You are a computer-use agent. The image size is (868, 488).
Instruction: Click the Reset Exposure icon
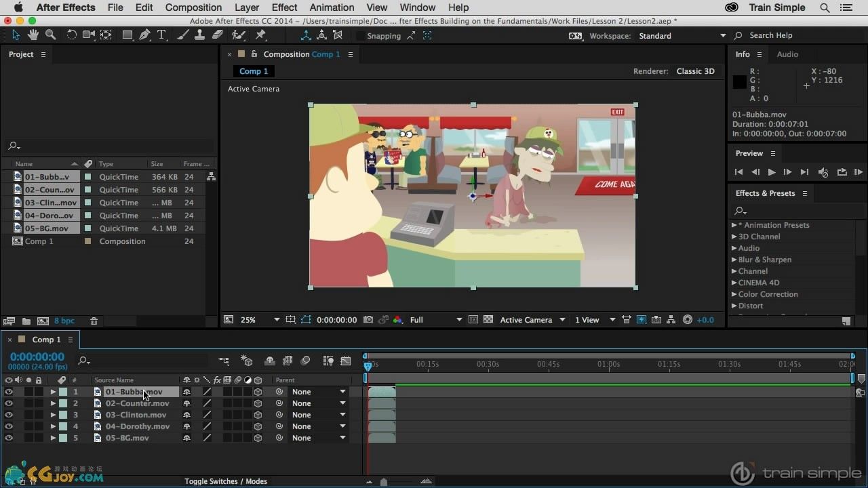point(688,320)
